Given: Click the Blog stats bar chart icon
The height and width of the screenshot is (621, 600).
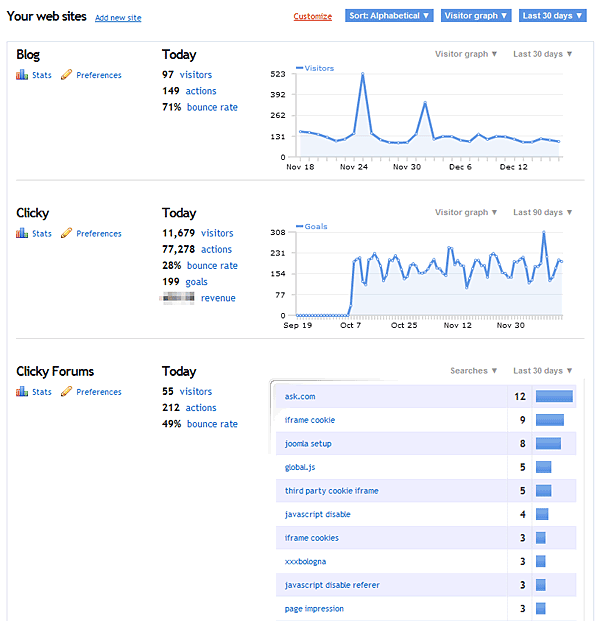Looking at the screenshot, I should tap(22, 74).
